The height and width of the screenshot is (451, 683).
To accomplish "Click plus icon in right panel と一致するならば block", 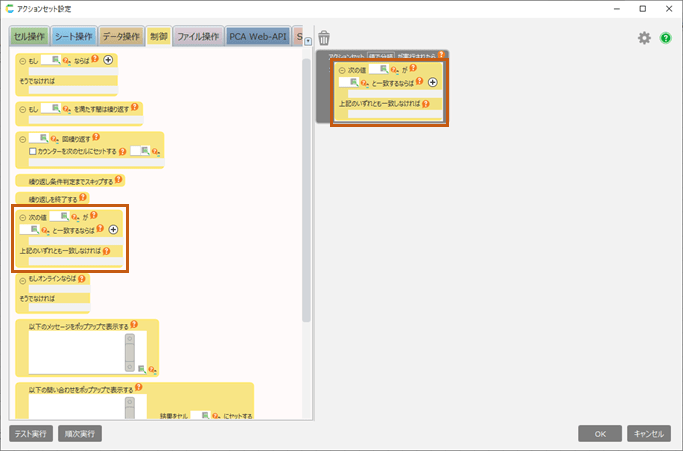I will (x=432, y=82).
